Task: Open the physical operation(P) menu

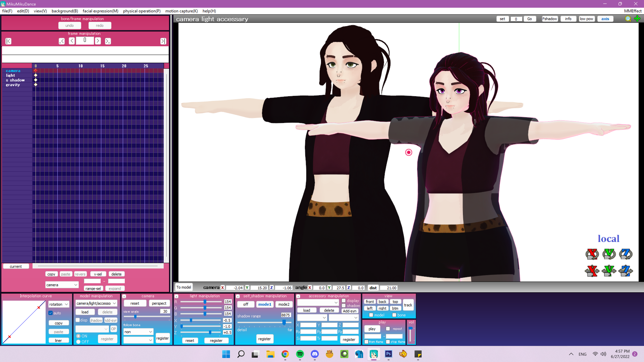Action: click(x=142, y=11)
